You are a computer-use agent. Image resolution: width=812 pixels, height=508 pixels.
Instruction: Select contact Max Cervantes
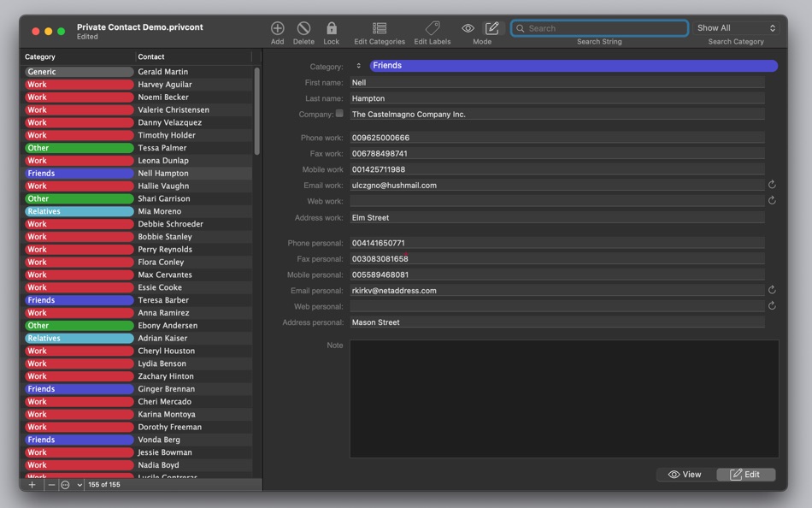tap(165, 275)
